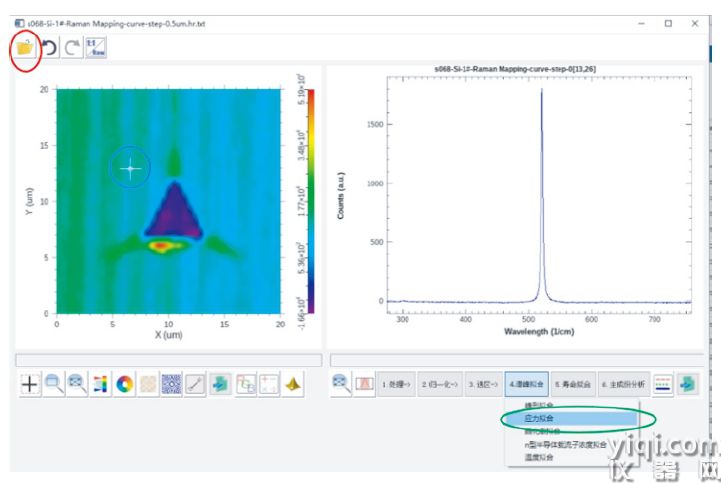Viewport: 721px width, 483px height.
Task: Click step 2 normalization button
Action: click(440, 384)
